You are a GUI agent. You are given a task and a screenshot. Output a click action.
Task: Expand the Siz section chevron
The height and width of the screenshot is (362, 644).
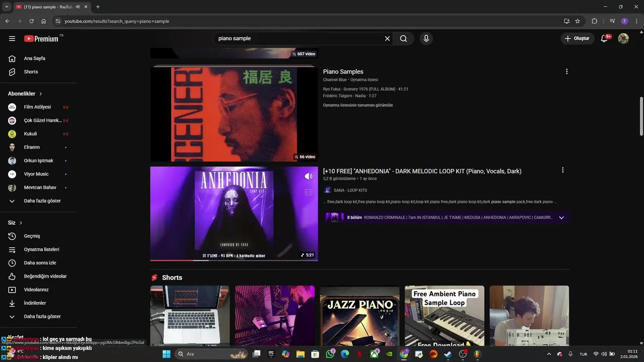pos(21,223)
